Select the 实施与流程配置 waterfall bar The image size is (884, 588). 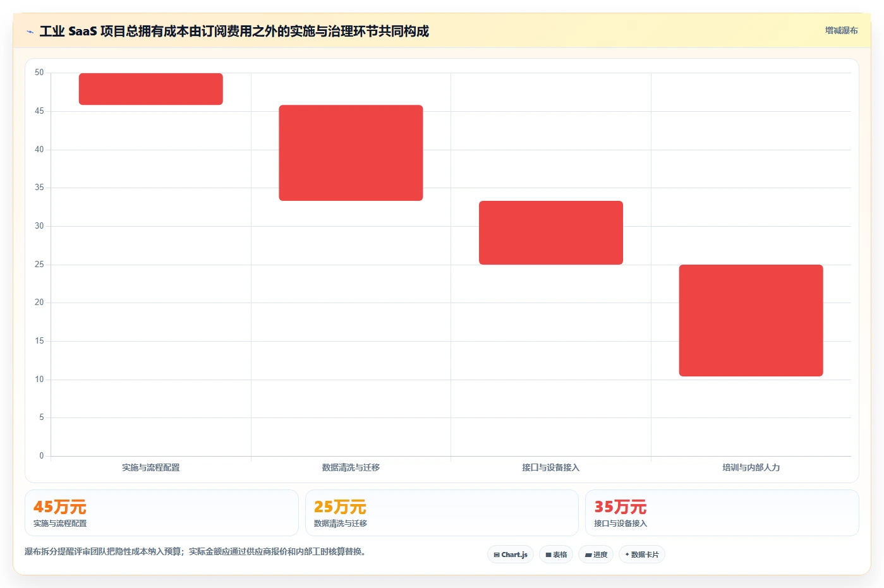(x=150, y=89)
